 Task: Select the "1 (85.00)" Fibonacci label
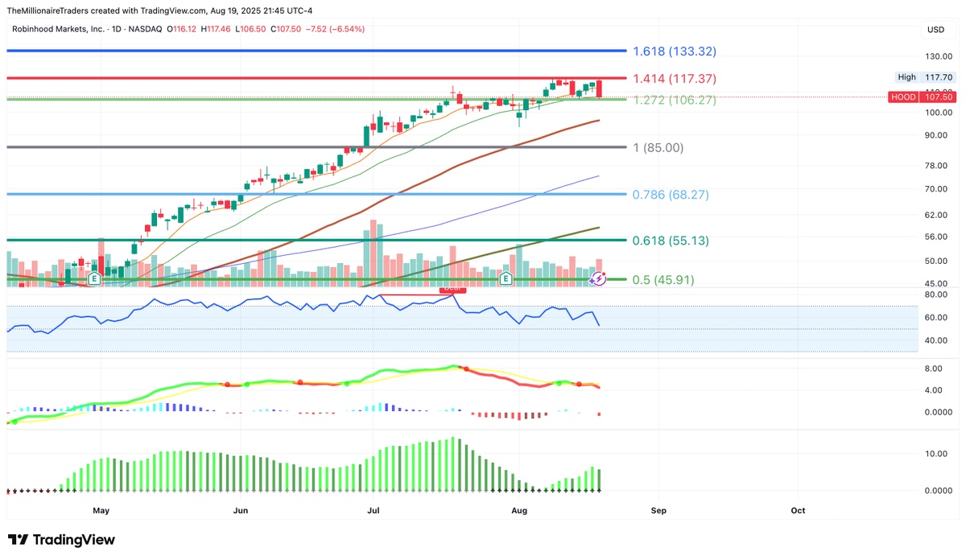click(658, 148)
